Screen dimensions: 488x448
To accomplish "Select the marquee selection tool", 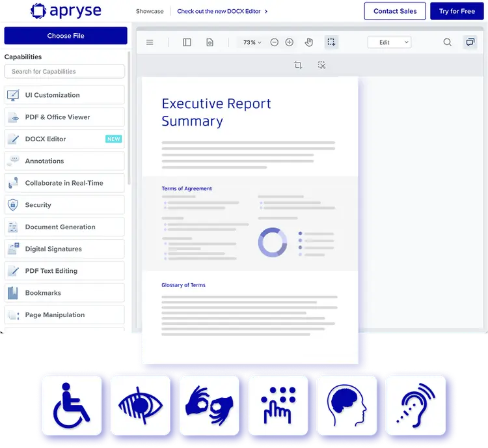I will coord(331,42).
